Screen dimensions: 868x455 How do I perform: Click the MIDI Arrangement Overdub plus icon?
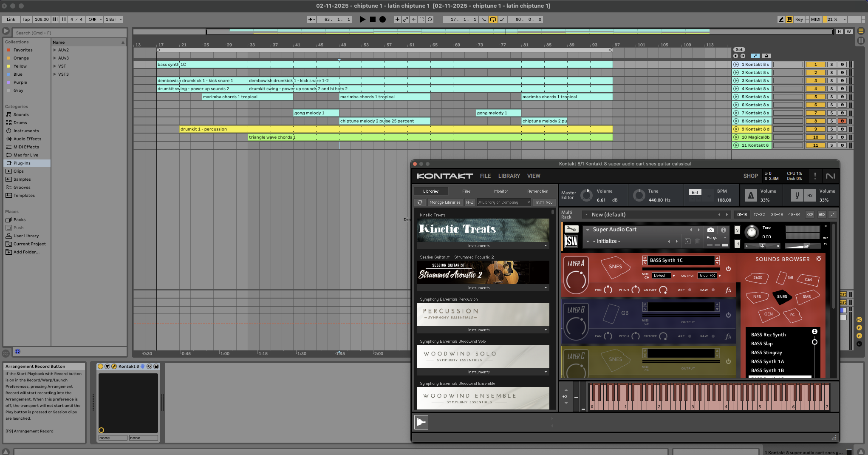397,19
